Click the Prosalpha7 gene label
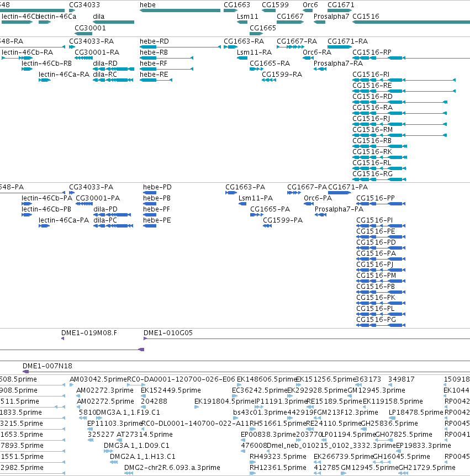This screenshot has width=470, height=476. tap(331, 17)
